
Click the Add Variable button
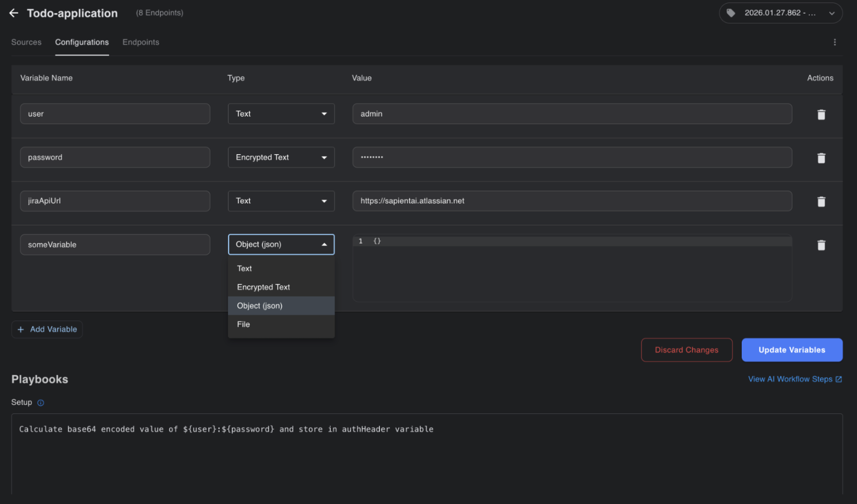click(47, 330)
